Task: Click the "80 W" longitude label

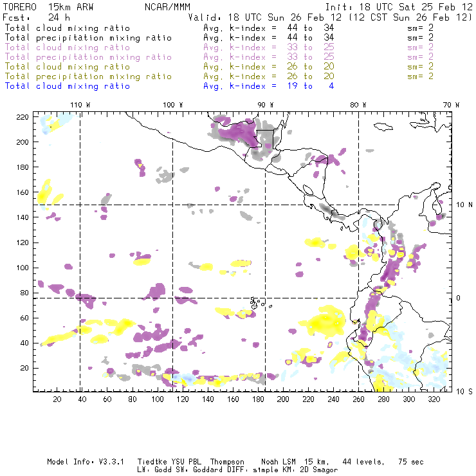Action: pos(358,105)
